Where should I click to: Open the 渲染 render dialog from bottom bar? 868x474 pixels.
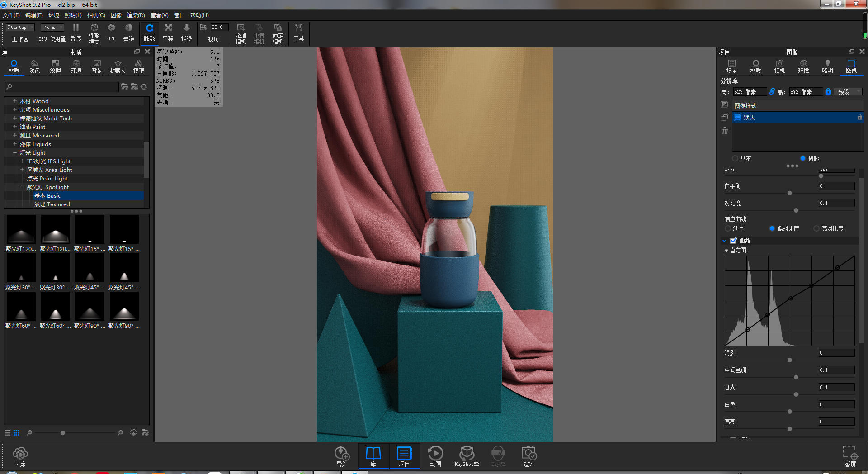(528, 456)
